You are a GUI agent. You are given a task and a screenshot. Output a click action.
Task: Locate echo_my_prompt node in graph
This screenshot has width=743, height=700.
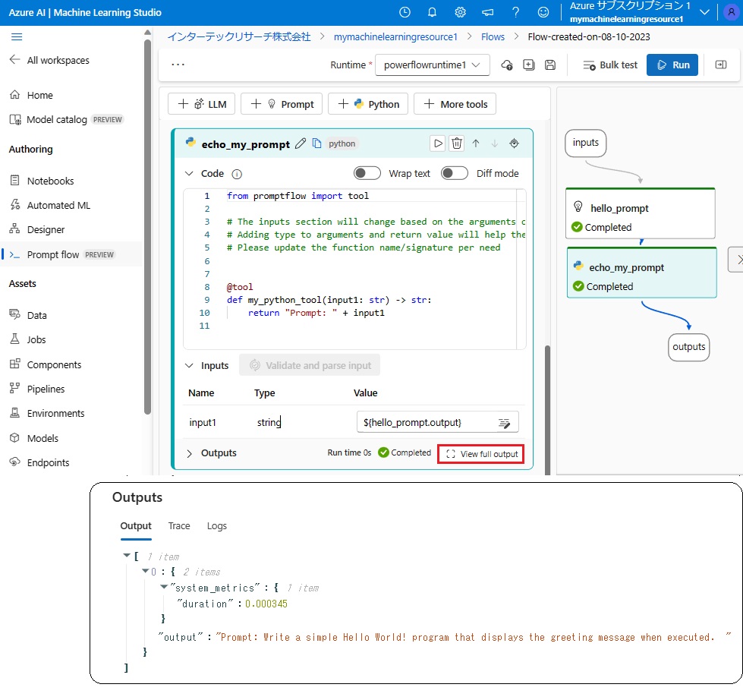click(x=514, y=143)
